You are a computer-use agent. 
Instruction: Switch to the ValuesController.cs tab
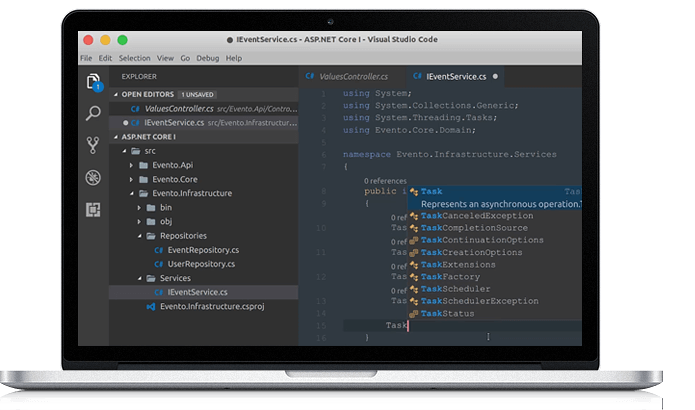tap(348, 76)
